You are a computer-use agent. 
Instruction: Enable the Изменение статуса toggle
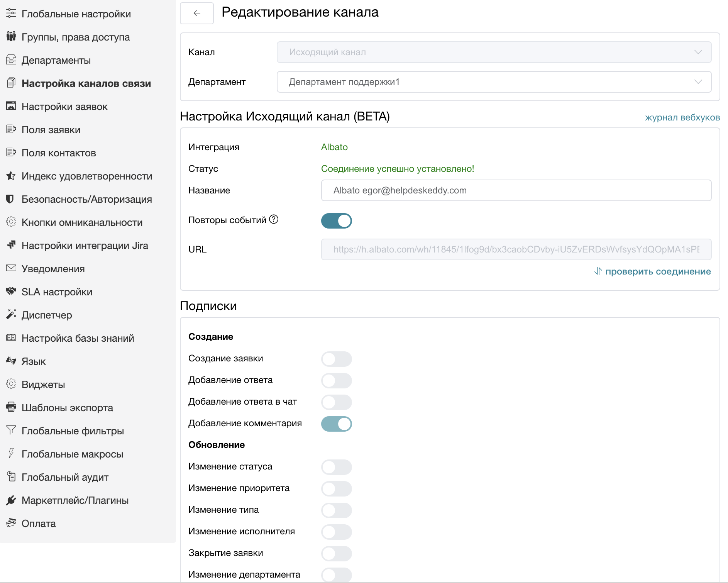(x=336, y=467)
